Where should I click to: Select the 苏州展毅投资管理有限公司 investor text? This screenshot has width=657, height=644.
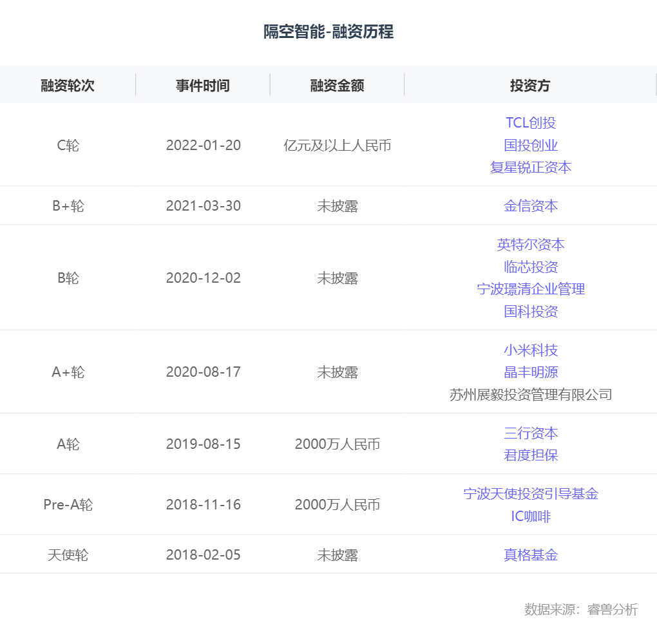coord(531,394)
